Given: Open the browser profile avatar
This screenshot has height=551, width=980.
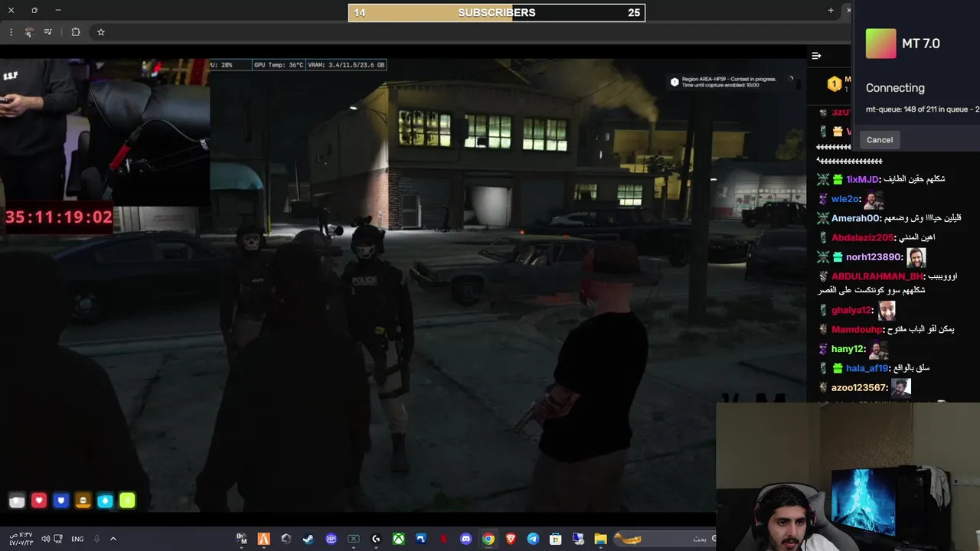Looking at the screenshot, I should tap(29, 32).
